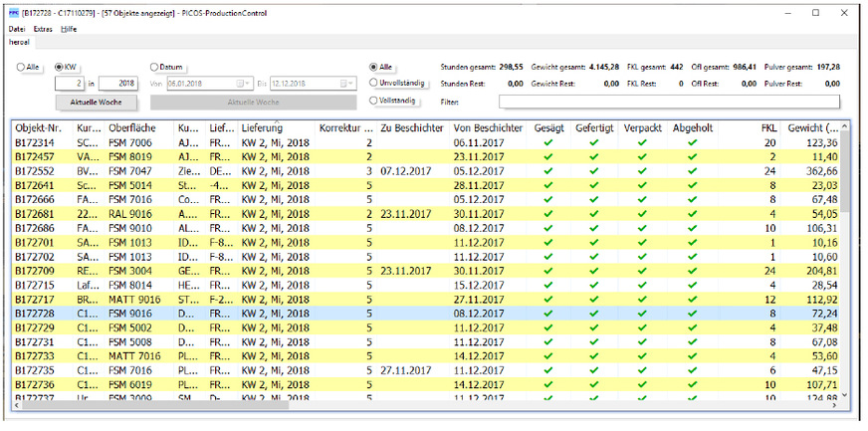
Task: Switch to the heroal tab
Action: [18, 42]
